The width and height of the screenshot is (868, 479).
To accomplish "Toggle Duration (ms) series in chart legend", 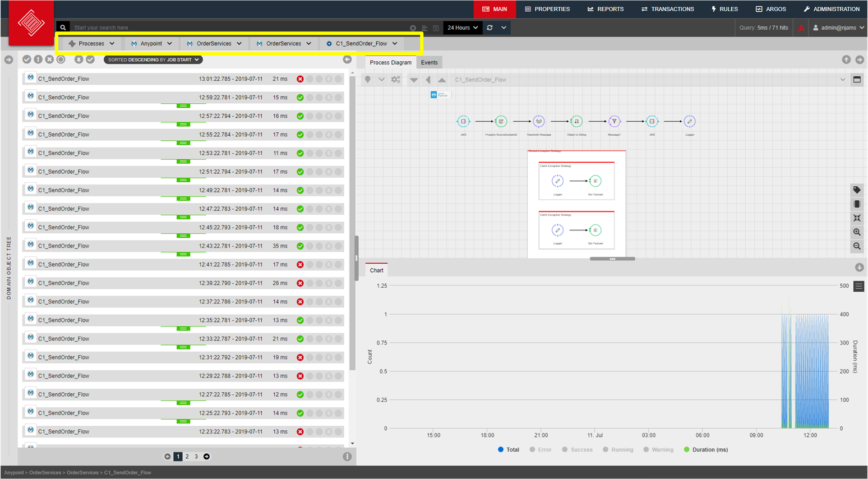I will click(x=706, y=450).
